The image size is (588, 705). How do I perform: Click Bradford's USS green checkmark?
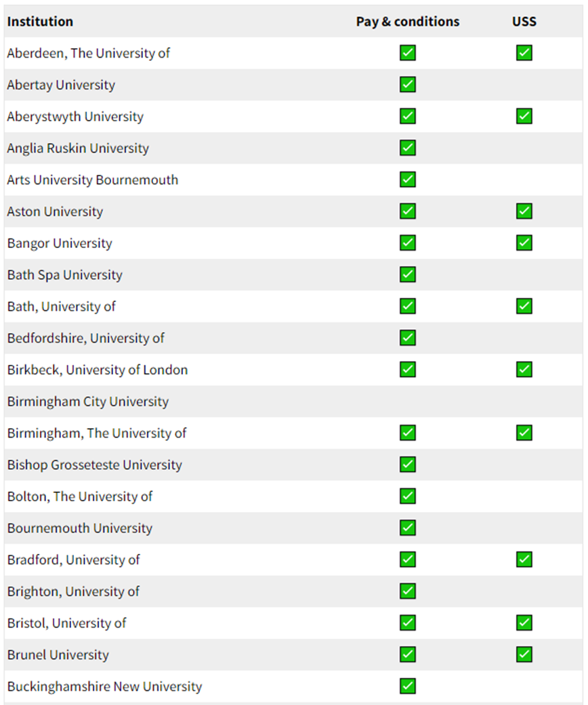click(524, 559)
